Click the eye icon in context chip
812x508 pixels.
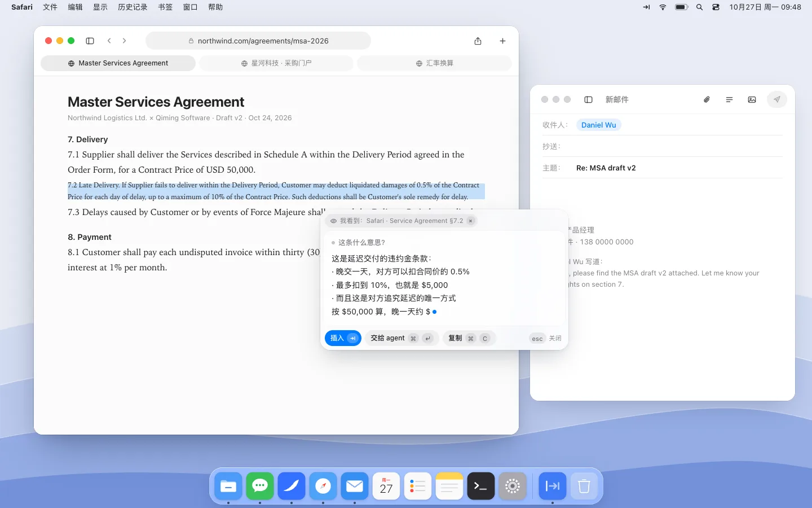[x=334, y=221]
